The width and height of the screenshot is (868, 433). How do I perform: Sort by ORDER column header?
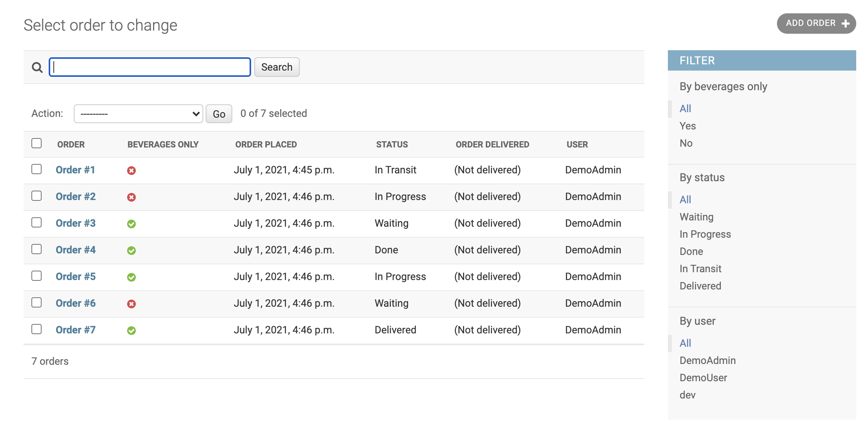coord(71,144)
